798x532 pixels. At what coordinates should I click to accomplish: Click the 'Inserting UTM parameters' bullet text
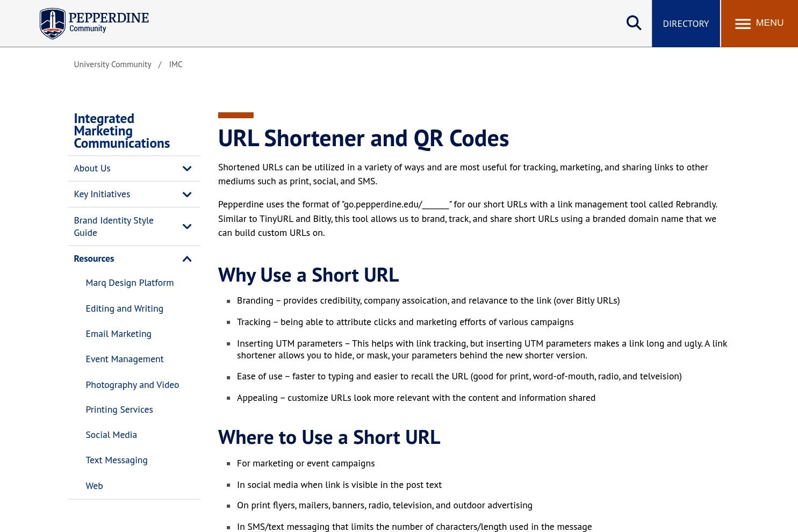click(x=482, y=349)
